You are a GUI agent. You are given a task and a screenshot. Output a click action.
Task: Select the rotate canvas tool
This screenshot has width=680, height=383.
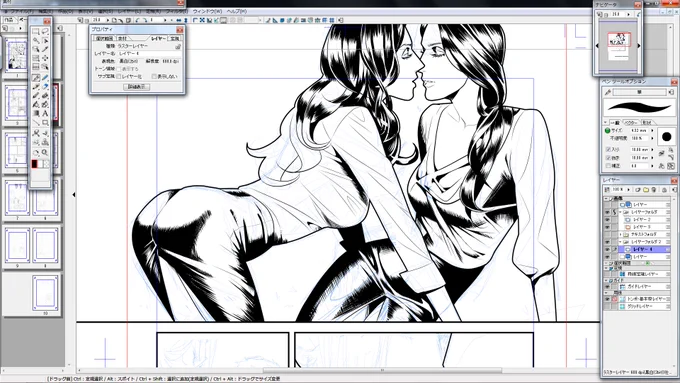point(36,152)
